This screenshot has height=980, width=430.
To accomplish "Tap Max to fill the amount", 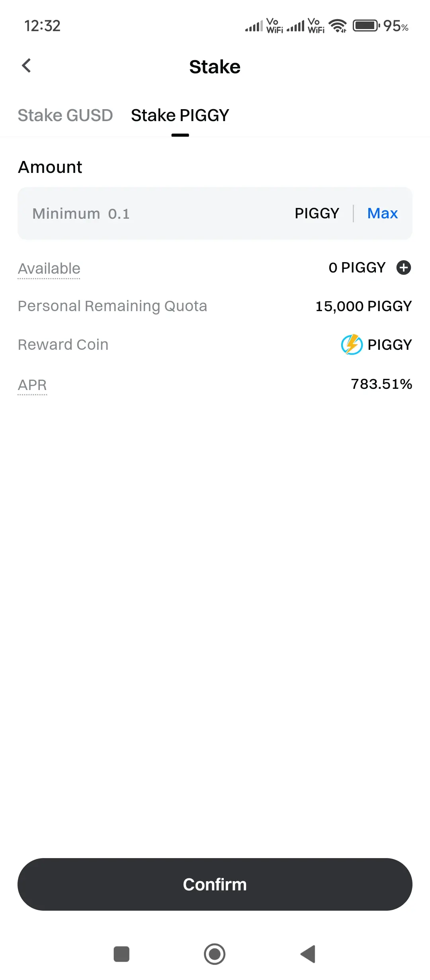I will [382, 214].
